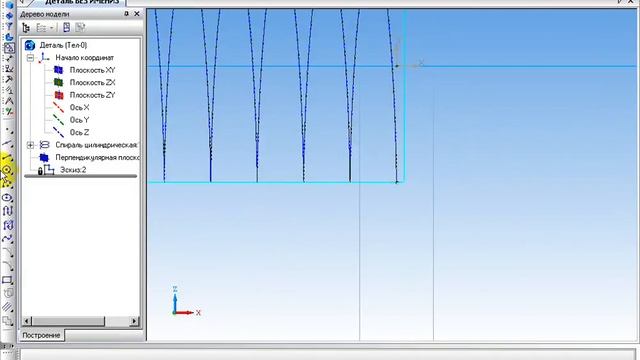The image size is (640, 360).
Task: Select the Ellipse tool
Action: pos(7,198)
